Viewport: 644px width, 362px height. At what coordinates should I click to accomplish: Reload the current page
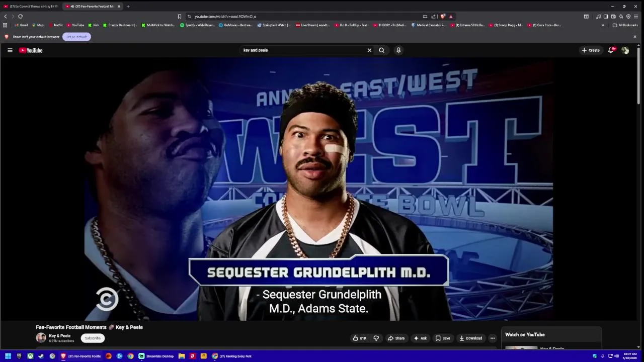pyautogui.click(x=21, y=17)
